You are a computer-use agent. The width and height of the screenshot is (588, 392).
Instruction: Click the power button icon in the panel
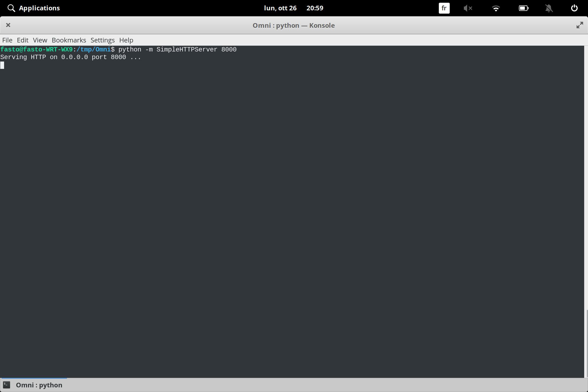[574, 8]
